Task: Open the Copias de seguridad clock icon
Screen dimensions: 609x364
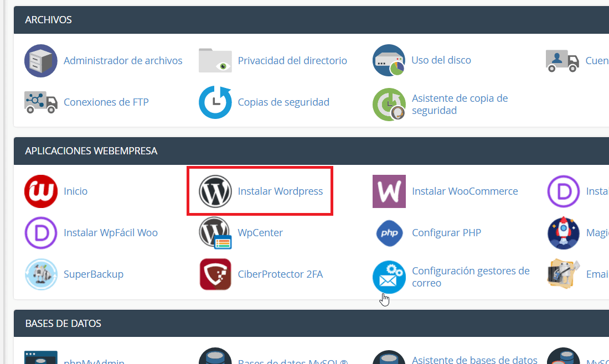Action: pos(215,102)
